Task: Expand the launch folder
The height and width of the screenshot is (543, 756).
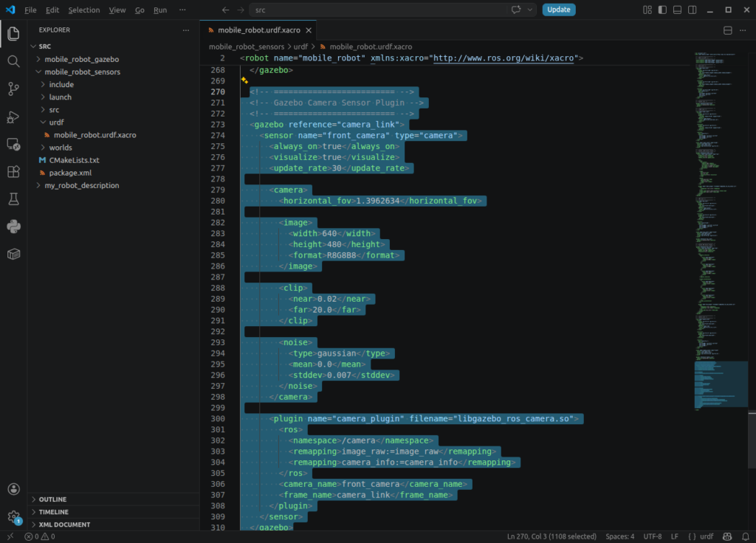Action: click(x=43, y=97)
